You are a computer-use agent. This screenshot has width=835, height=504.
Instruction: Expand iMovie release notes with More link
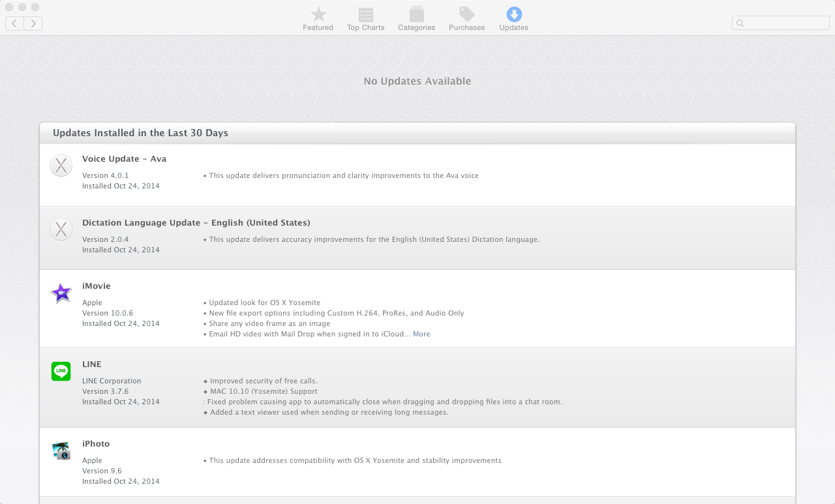coord(421,334)
